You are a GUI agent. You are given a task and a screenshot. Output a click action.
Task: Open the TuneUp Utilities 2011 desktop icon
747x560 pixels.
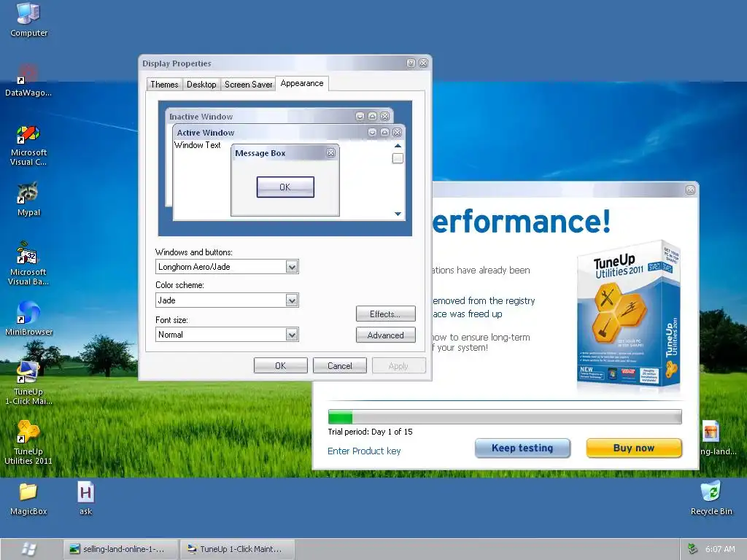[x=28, y=443]
